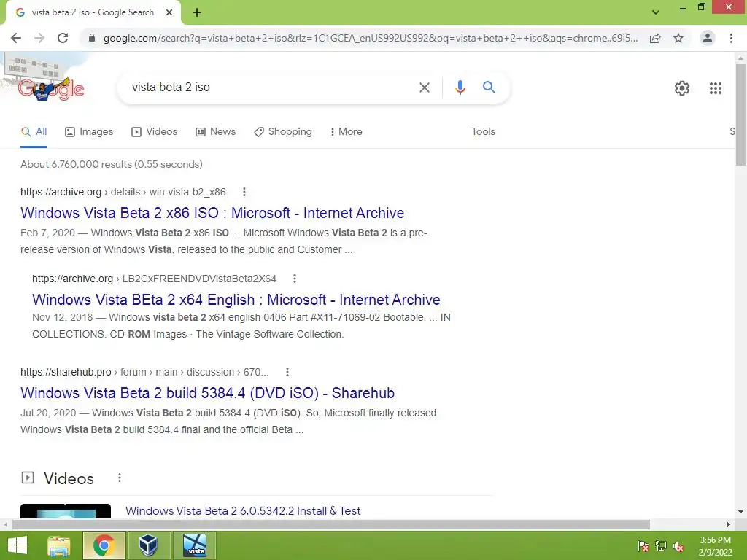Open VirtualBox from the taskbar
747x560 pixels.
click(x=148, y=545)
